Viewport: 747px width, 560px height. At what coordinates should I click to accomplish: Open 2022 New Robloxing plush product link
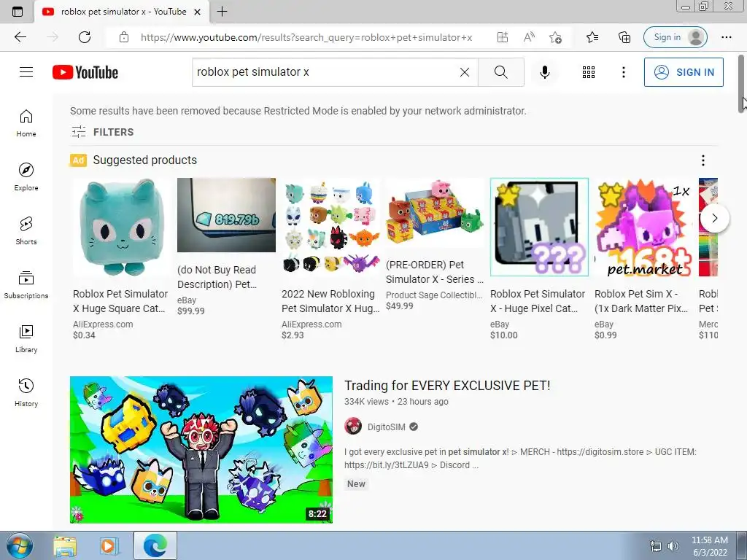[330, 301]
